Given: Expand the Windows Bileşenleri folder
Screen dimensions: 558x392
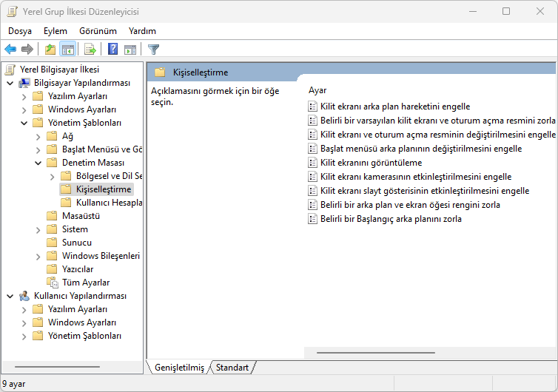Looking at the screenshot, I should [38, 257].
